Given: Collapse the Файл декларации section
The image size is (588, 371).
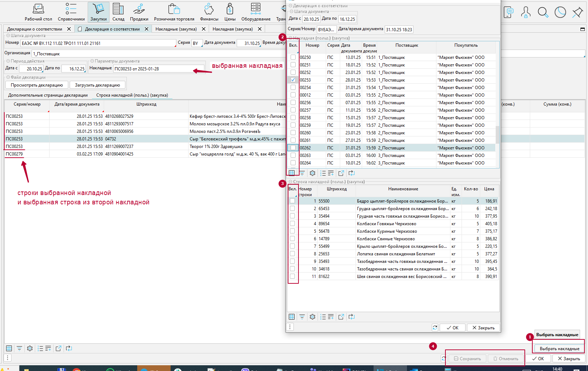Looking at the screenshot, I should tap(8, 77).
